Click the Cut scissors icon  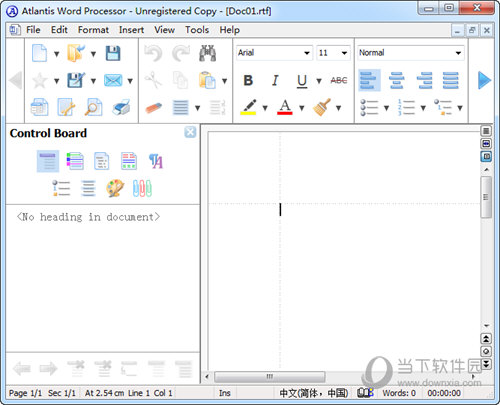point(153,80)
